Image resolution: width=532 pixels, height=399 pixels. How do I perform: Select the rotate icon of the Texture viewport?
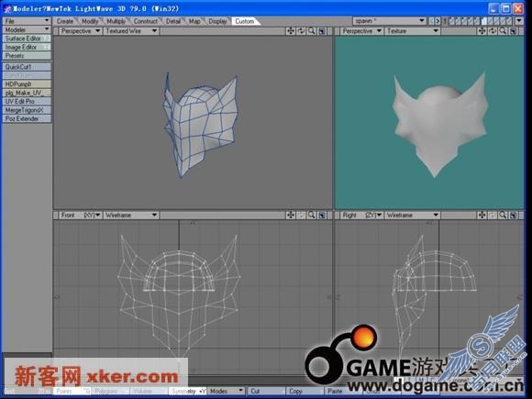tap(493, 31)
